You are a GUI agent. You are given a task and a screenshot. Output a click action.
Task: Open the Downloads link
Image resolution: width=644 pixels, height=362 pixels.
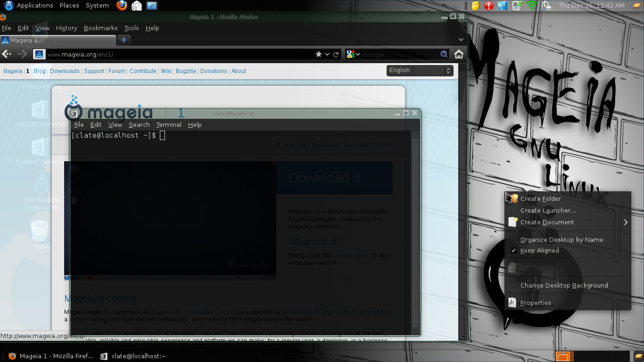[x=65, y=71]
